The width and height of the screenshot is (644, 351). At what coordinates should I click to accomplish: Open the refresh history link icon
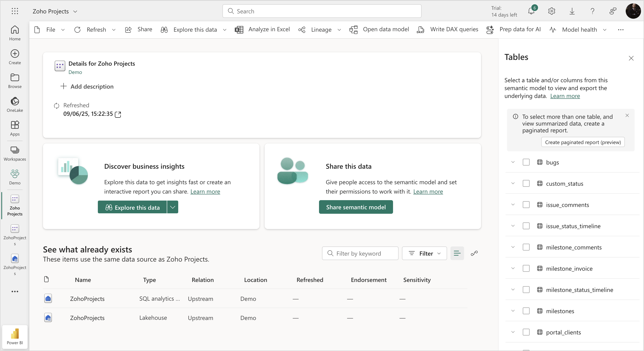[x=118, y=115]
